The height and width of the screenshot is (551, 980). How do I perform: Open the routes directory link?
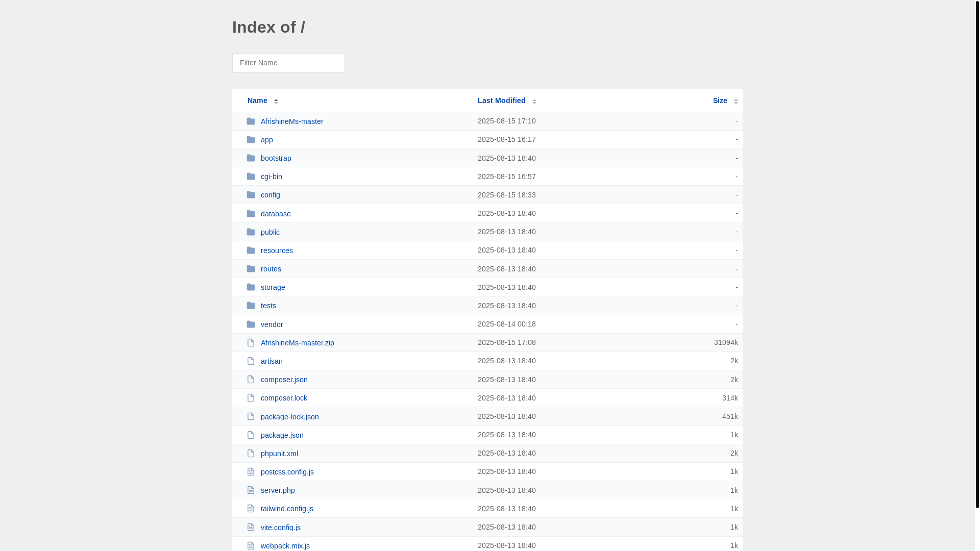point(271,269)
